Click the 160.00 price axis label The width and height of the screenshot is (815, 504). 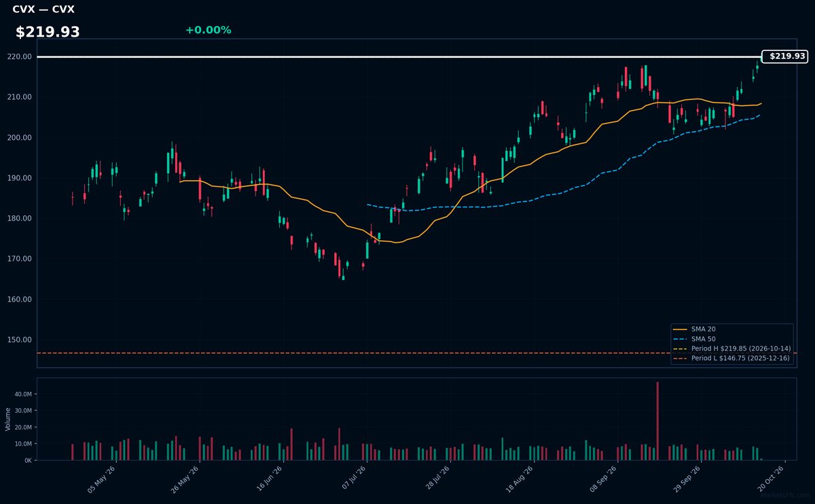(x=21, y=300)
